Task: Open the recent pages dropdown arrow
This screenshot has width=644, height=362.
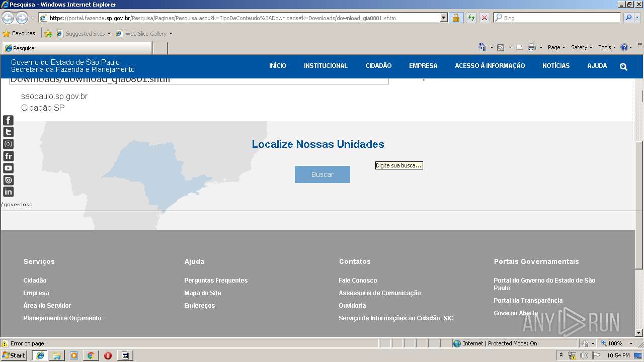Action: (x=33, y=18)
